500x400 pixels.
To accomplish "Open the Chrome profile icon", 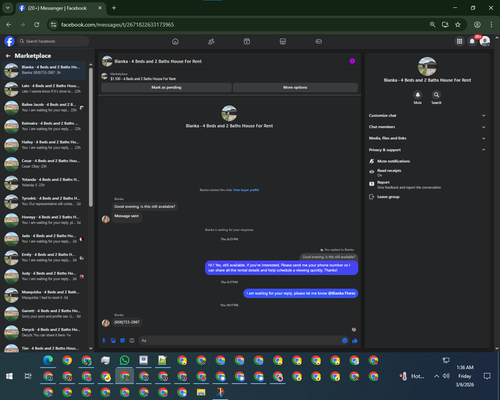I will [477, 25].
